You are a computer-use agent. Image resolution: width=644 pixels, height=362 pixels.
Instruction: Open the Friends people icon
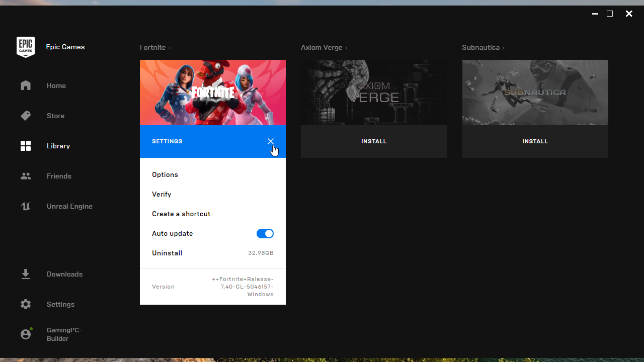(26, 176)
